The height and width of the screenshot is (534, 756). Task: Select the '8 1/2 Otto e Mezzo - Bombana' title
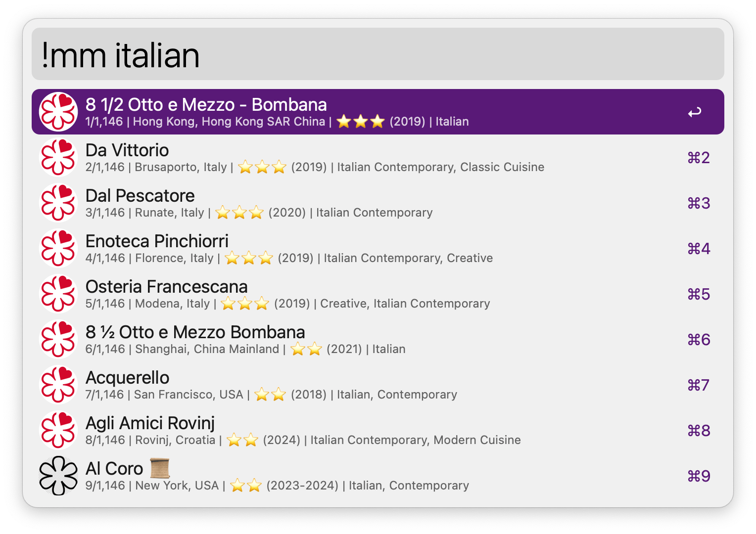coord(206,105)
